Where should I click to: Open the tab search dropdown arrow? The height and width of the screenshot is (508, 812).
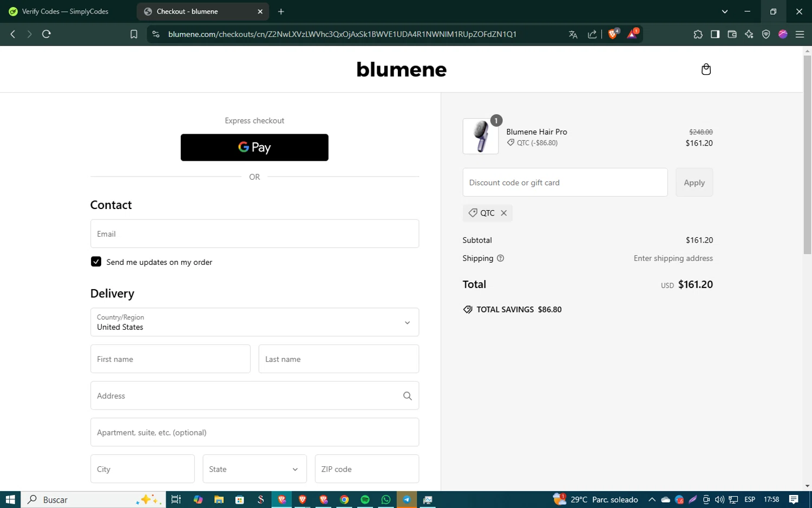point(725,11)
